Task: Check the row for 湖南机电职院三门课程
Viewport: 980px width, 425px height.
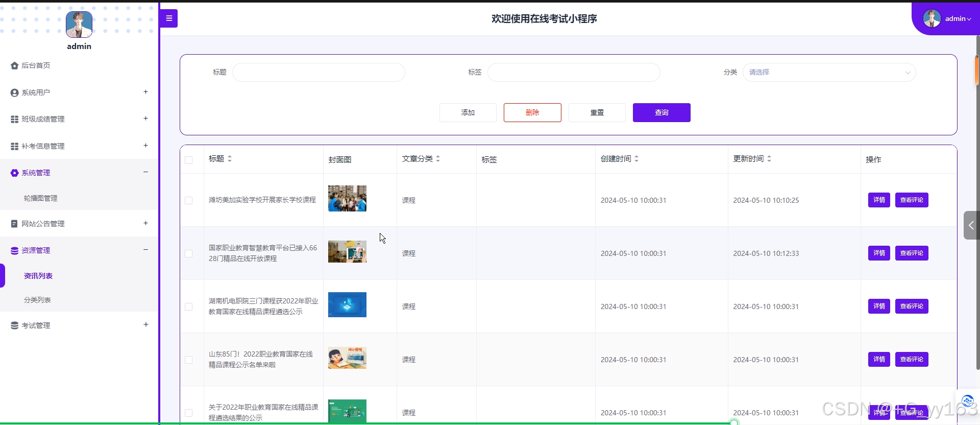Action: click(x=189, y=306)
